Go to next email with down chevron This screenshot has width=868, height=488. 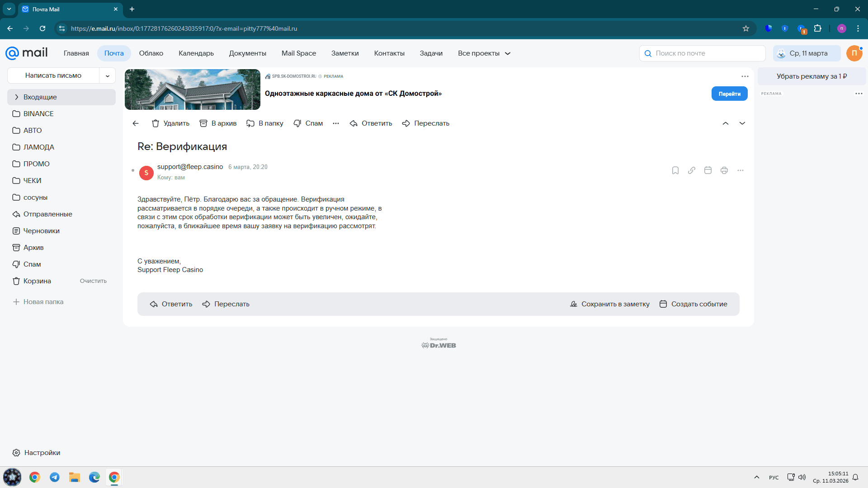coord(742,123)
